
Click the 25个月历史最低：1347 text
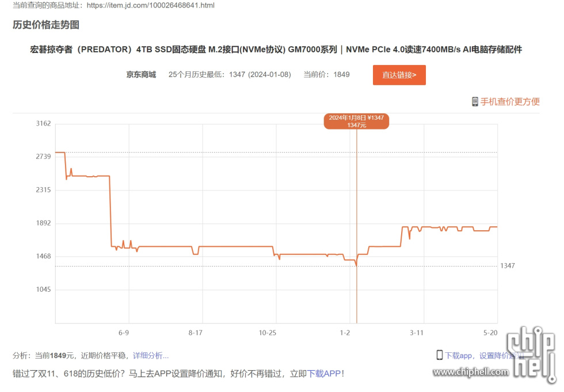click(230, 74)
